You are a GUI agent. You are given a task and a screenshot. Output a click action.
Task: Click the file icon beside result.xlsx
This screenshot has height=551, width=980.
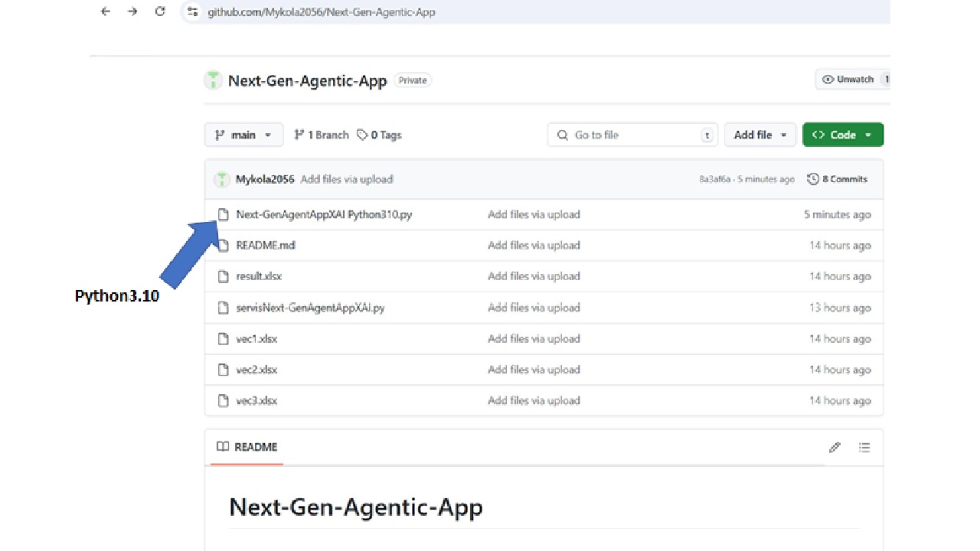click(223, 276)
